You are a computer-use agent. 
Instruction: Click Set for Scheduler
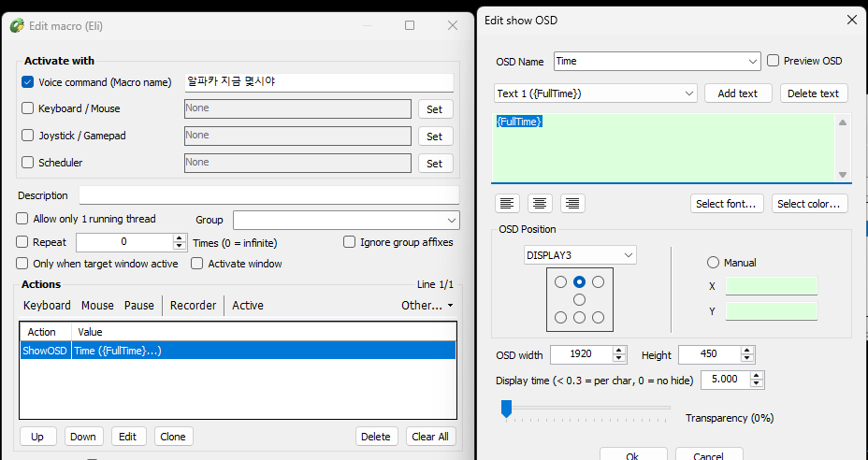pos(435,164)
